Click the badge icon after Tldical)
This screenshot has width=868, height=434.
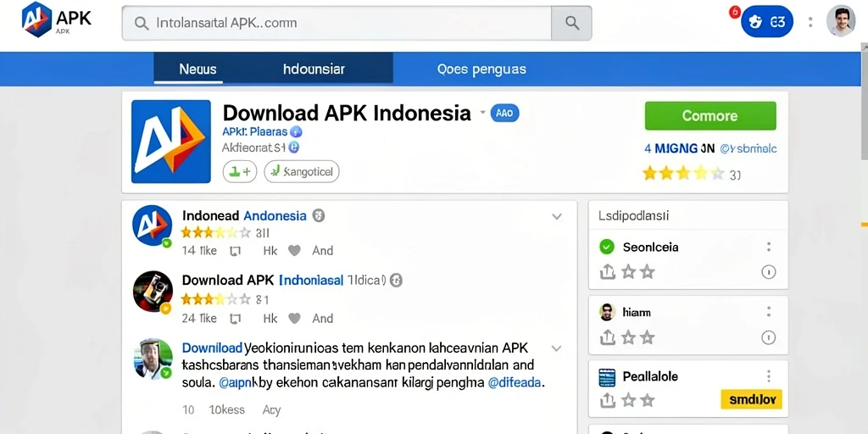396,280
